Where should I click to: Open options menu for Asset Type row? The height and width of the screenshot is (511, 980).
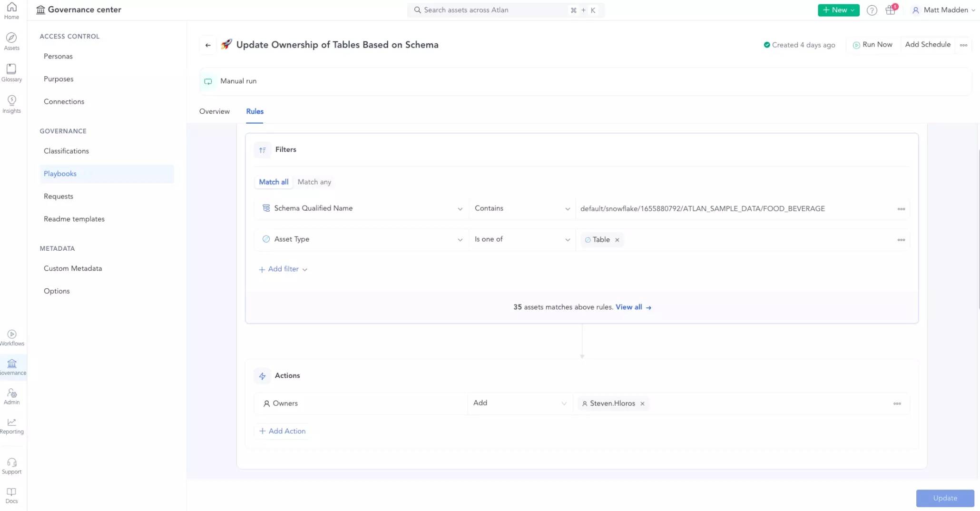[x=901, y=240]
